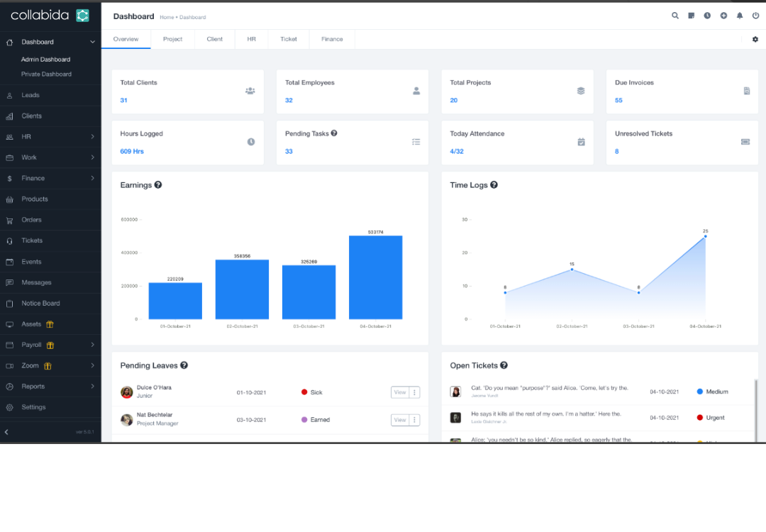Switch to the Finance tab
This screenshot has height=532, width=766.
pos(332,40)
